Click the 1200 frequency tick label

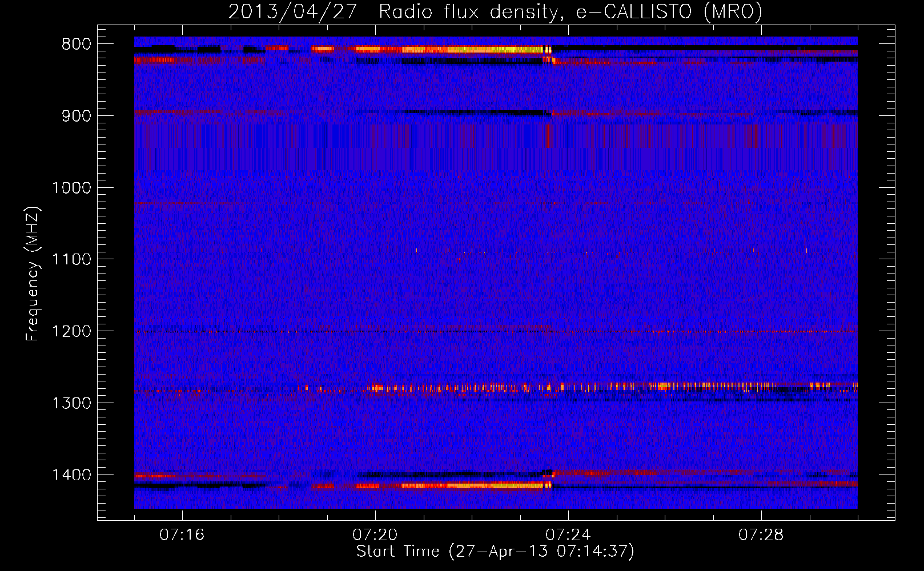tap(71, 332)
